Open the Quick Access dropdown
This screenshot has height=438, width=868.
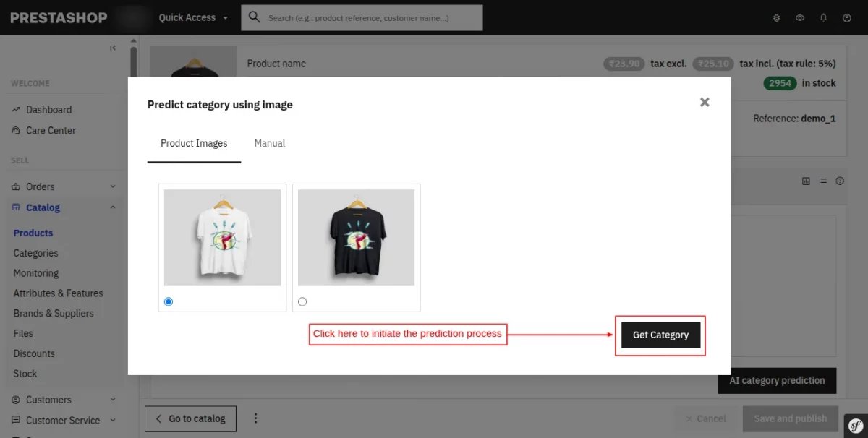(x=193, y=18)
